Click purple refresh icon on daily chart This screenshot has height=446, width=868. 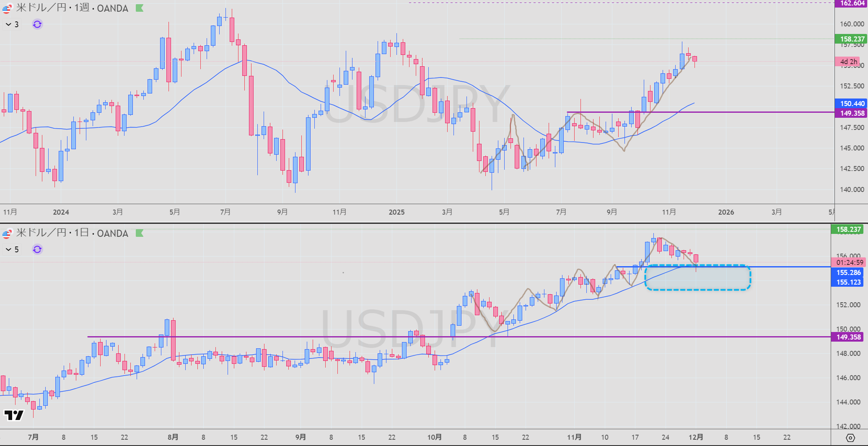37,249
